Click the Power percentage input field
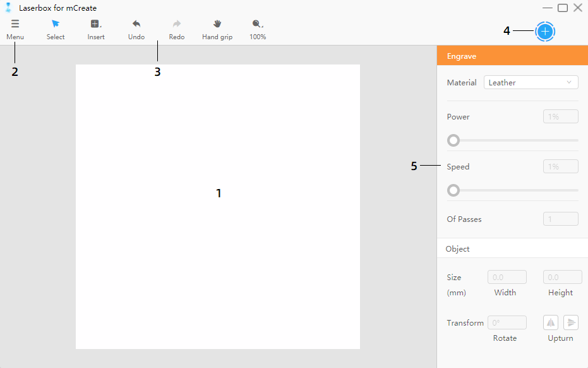The image size is (588, 368). [x=561, y=117]
